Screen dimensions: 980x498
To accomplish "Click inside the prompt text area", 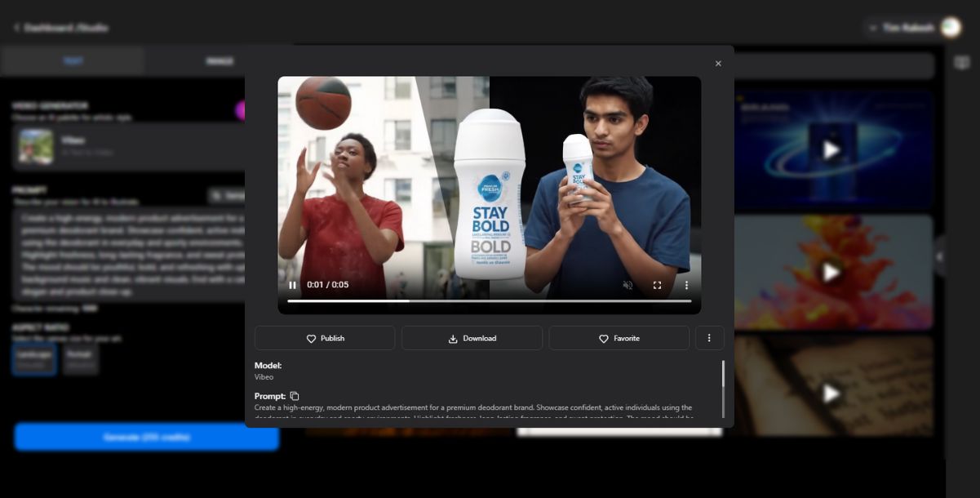I will 129,255.
